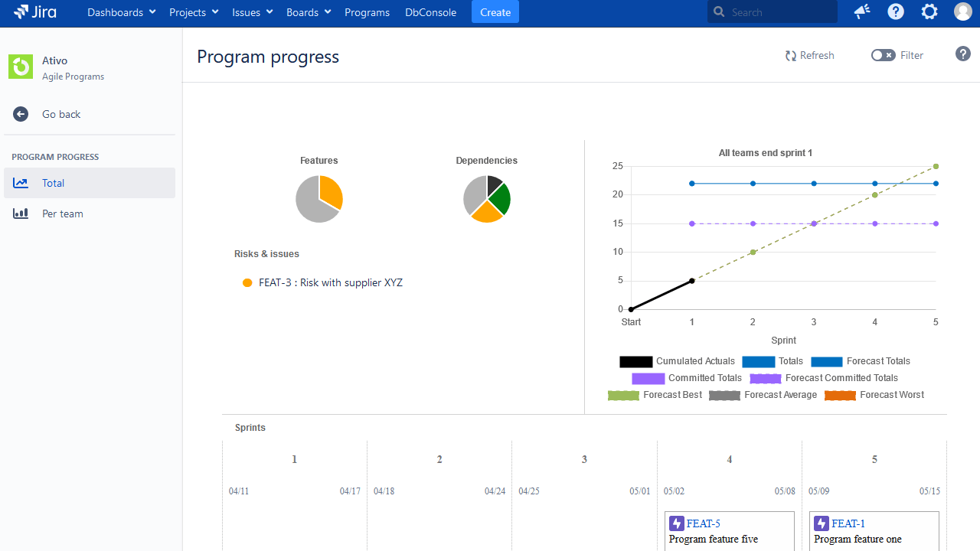Enable the Filter toggle

pos(882,55)
